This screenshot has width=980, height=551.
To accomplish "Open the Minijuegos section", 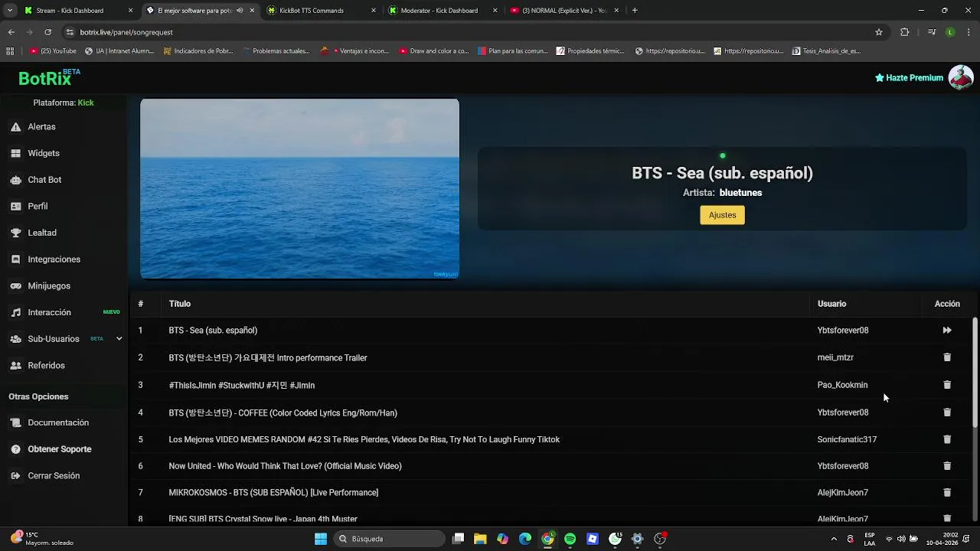I will click(x=49, y=286).
